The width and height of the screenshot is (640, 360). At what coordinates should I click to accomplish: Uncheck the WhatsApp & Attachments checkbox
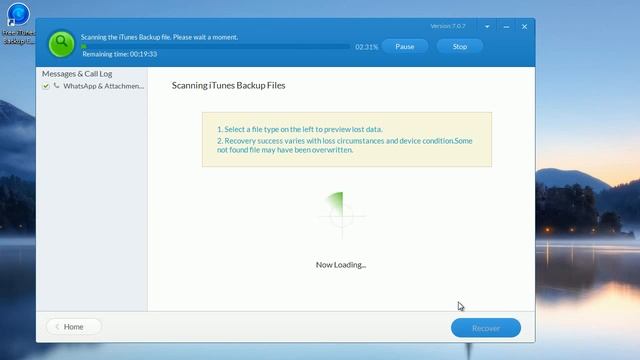click(x=46, y=86)
